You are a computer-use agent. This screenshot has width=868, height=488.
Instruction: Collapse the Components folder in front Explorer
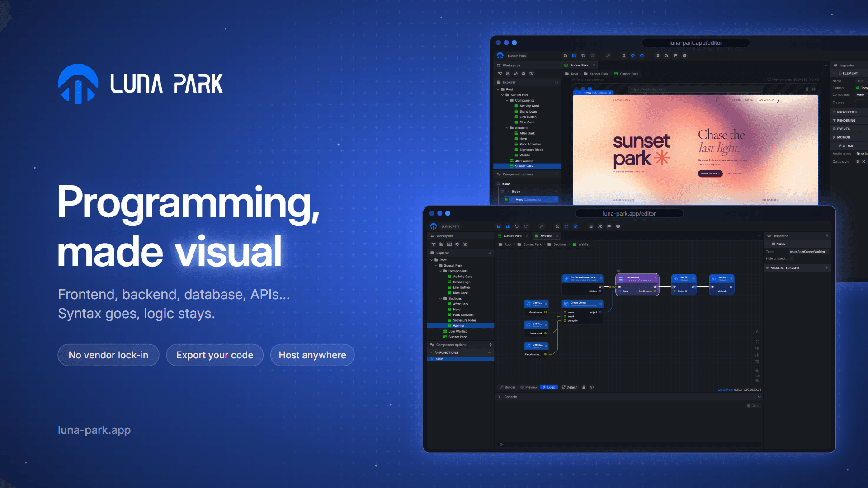[x=441, y=271]
